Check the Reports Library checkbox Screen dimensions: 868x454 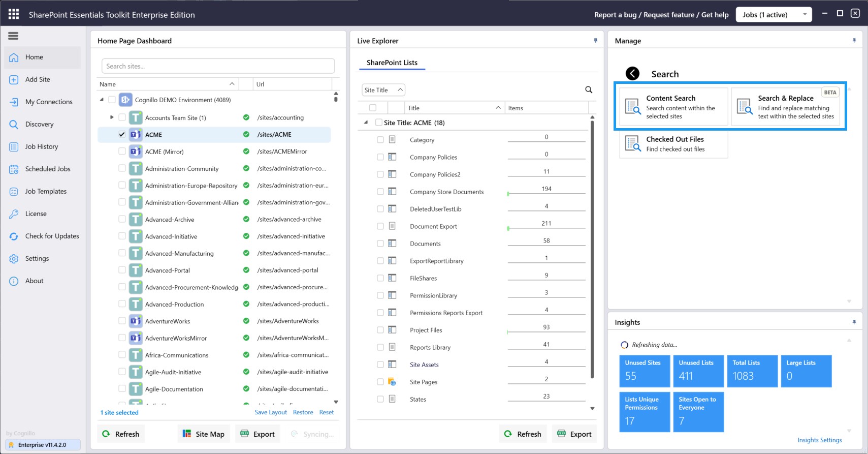tap(380, 347)
